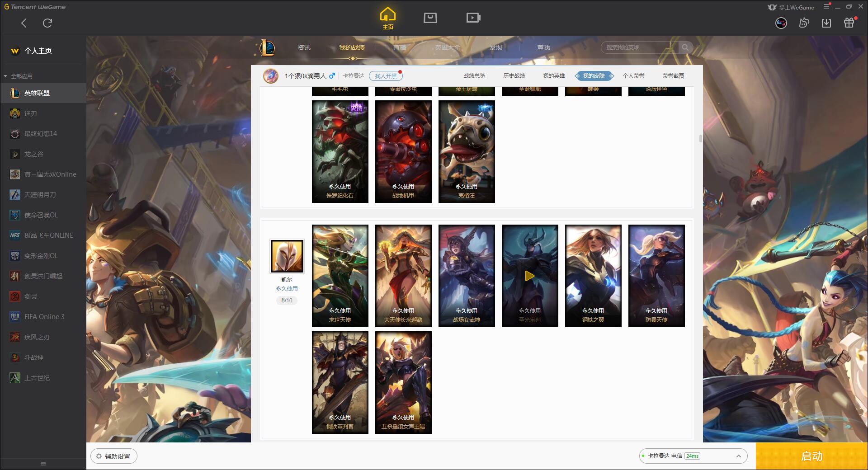
Task: Select 使命召唤OL in sidebar
Action: click(43, 215)
